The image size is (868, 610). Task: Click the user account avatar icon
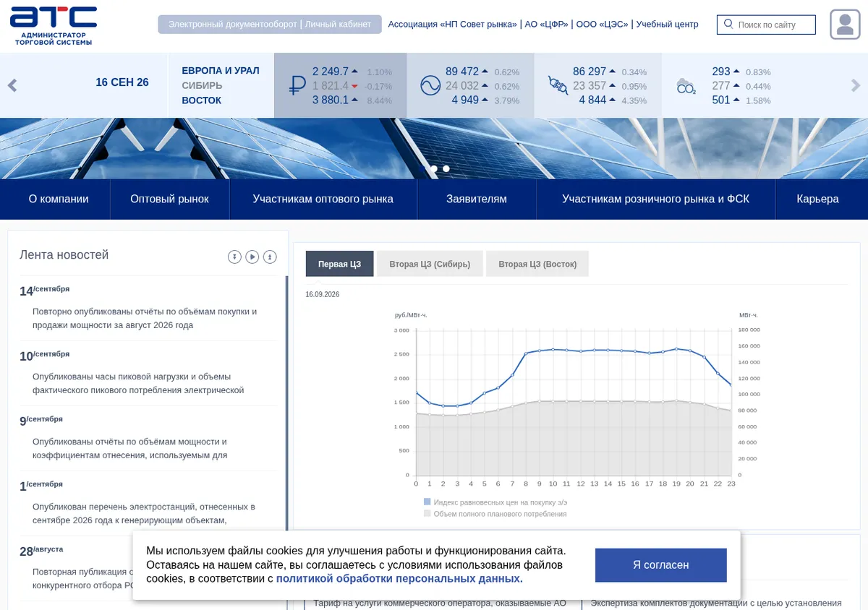pyautogui.click(x=844, y=24)
